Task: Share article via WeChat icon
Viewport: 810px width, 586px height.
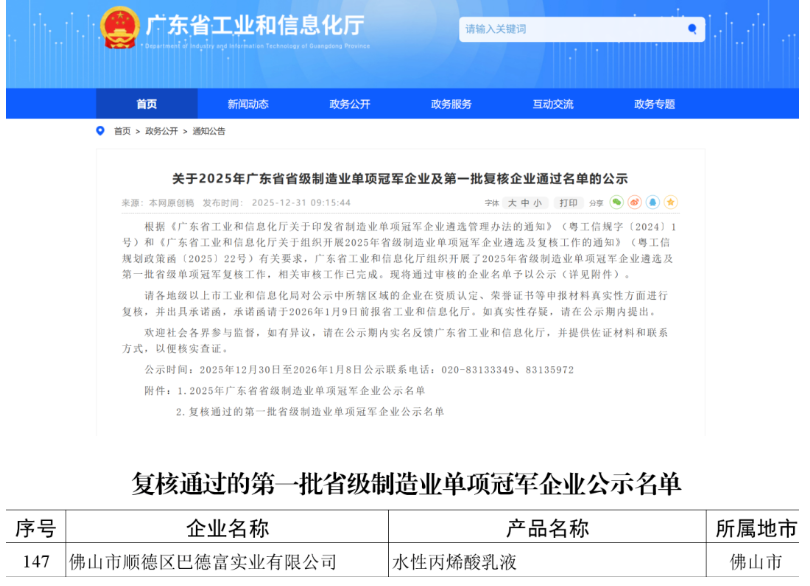Action: [617, 202]
